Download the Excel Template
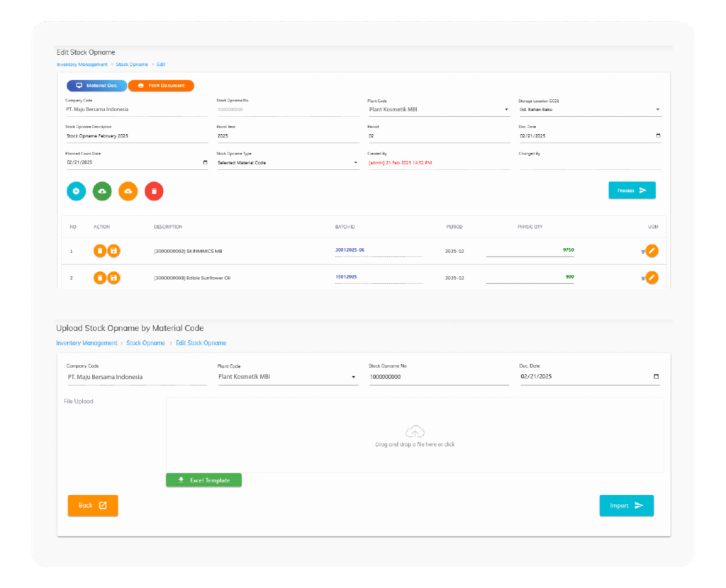 click(203, 480)
